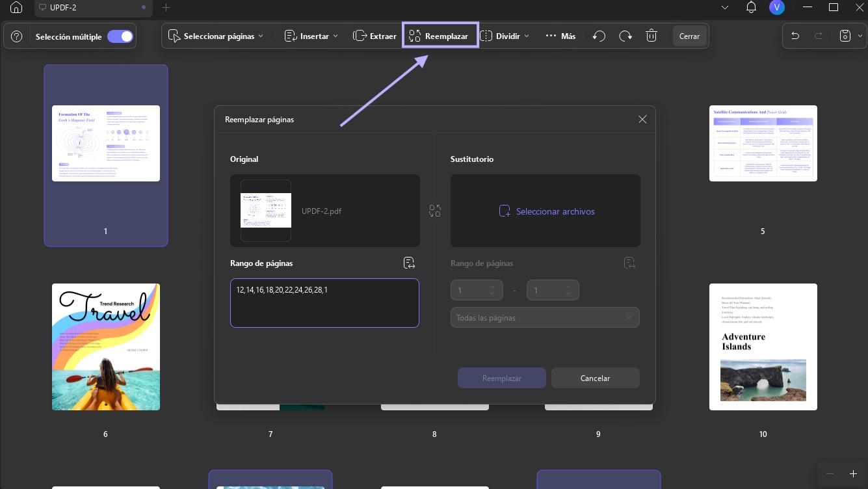Rotate pages counterclockwise using toolbar icon
The image size is (868, 489).
pos(599,36)
